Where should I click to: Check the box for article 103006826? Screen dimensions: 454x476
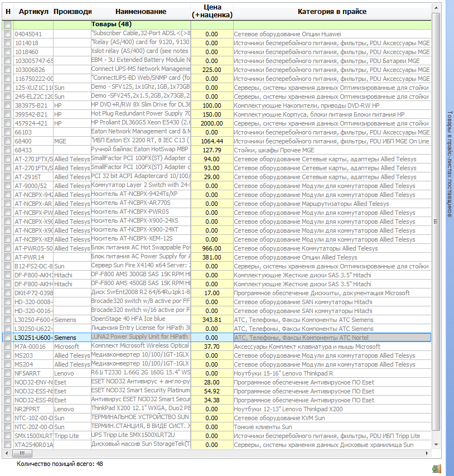pyautogui.click(x=8, y=70)
